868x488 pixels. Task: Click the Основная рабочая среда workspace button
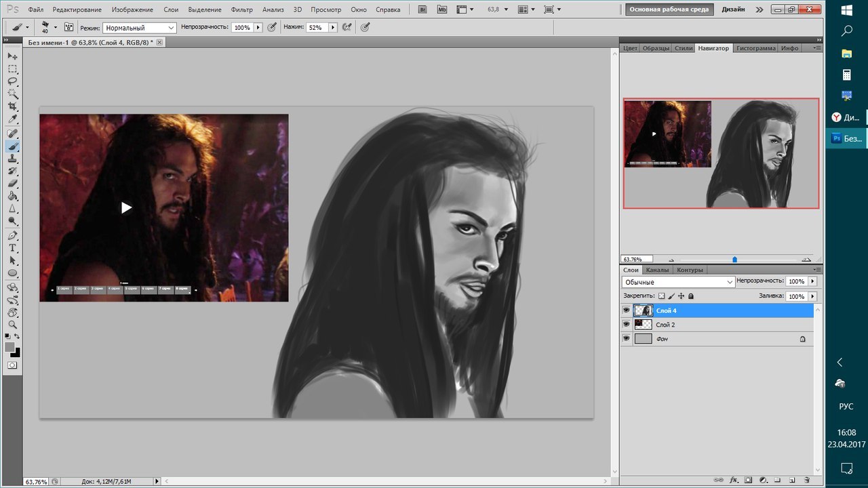tap(669, 9)
